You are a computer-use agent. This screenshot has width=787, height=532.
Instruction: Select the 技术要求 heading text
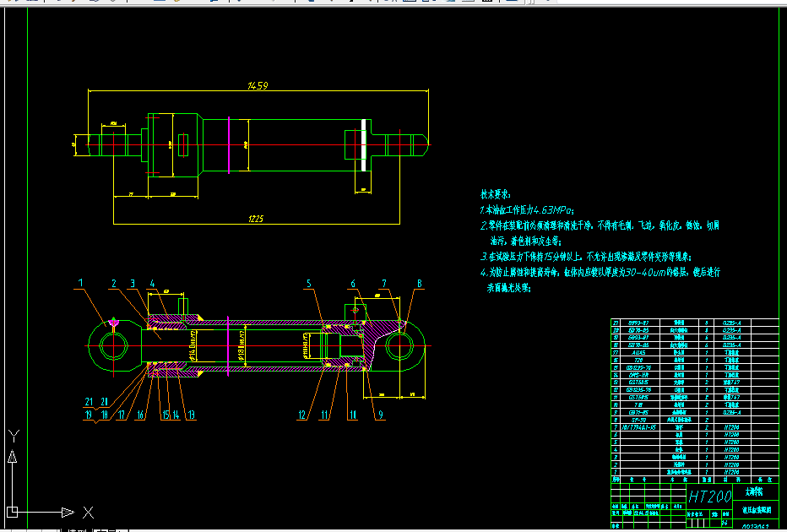[x=495, y=194]
